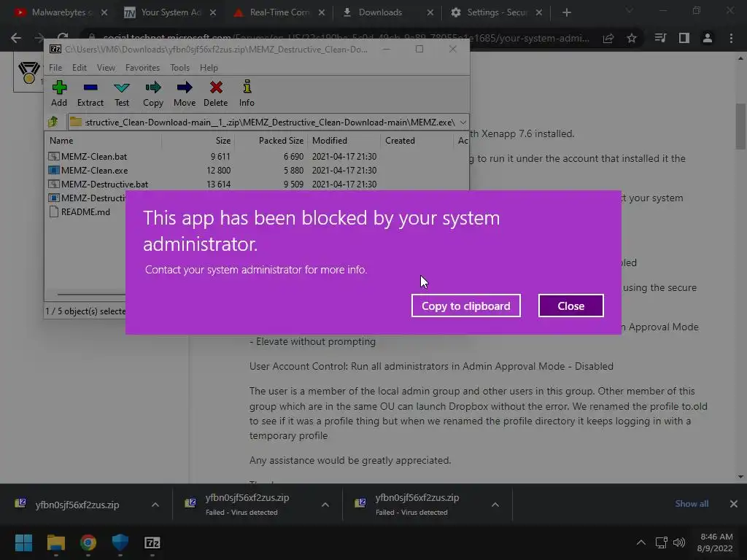Image resolution: width=747 pixels, height=560 pixels.
Task: Click the web page vertical scrollbar
Action: [x=740, y=126]
